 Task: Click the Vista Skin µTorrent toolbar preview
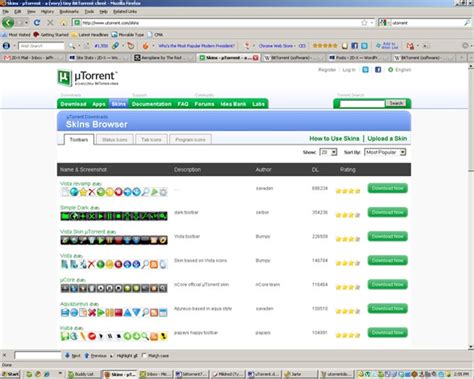tap(114, 240)
